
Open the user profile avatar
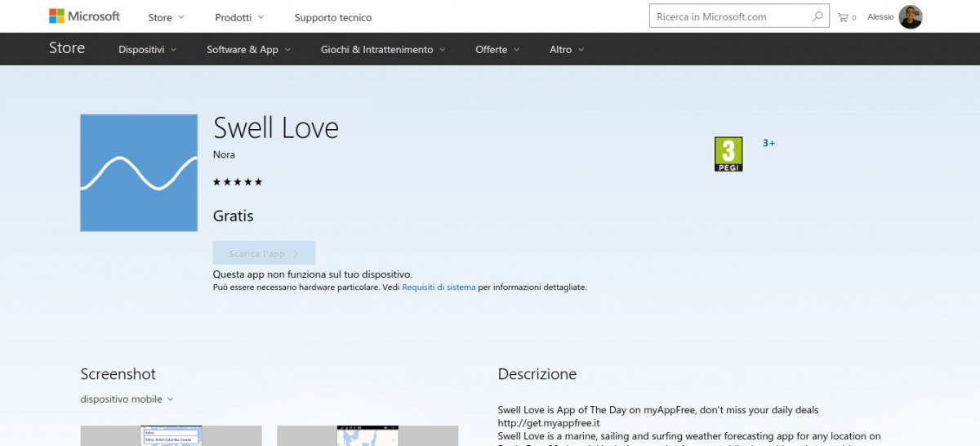[x=911, y=16]
